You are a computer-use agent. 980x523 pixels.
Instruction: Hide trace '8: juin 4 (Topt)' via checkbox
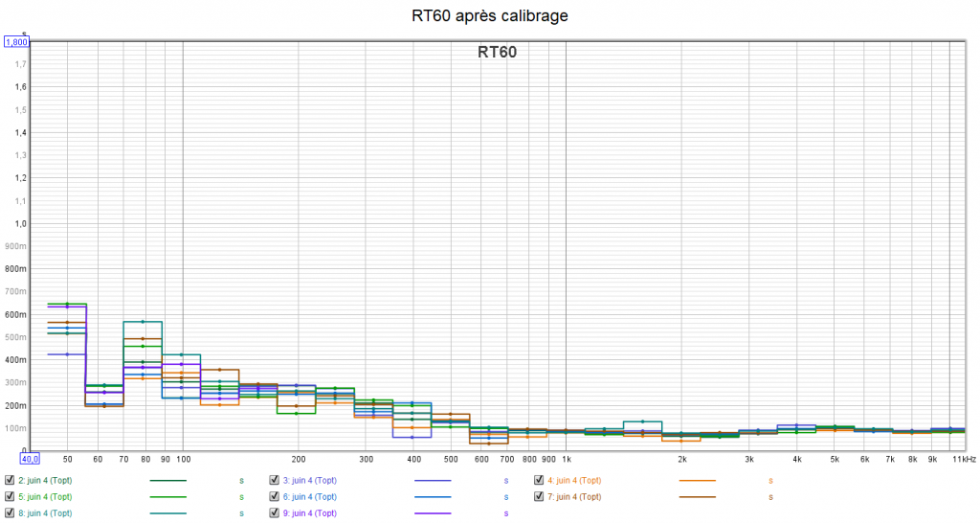click(x=10, y=513)
